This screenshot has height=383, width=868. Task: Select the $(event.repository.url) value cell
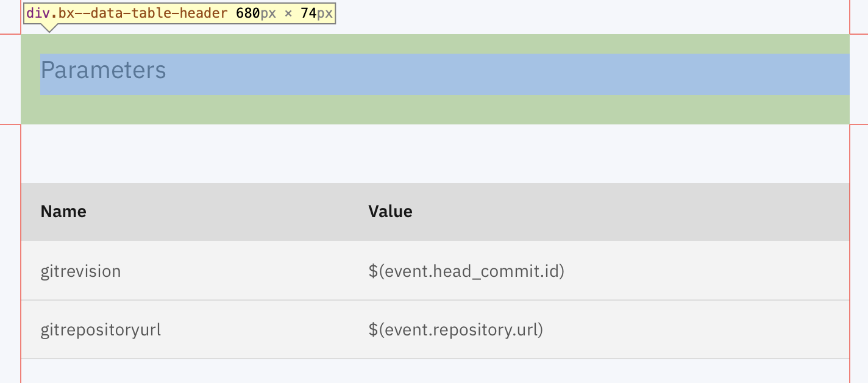coord(455,330)
